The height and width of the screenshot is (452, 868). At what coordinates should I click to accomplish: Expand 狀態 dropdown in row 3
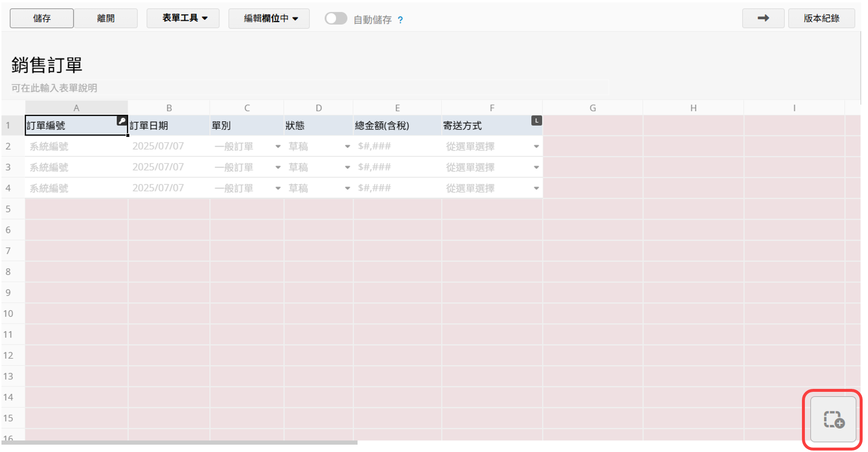click(x=347, y=167)
